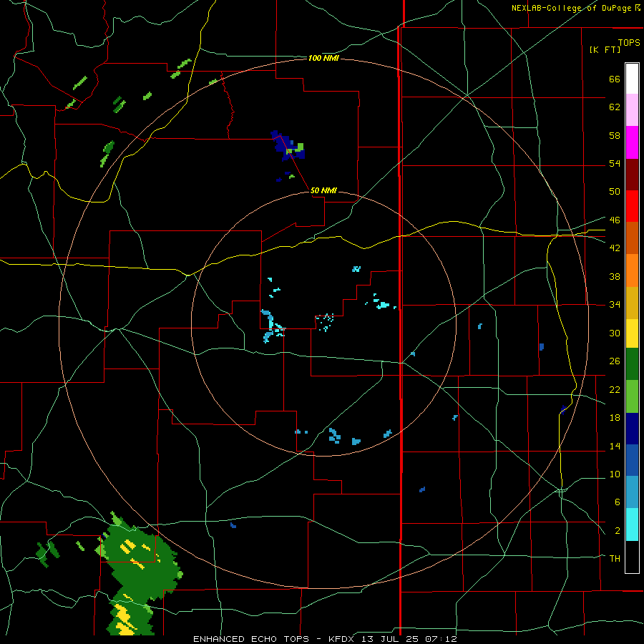Pick the yellow legend swatch near 30
The height and width of the screenshot is (644, 644).
point(632,333)
